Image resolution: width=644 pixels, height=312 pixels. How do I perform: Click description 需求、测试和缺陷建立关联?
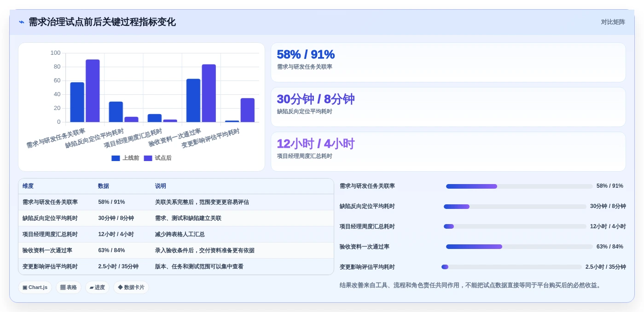coord(188,218)
